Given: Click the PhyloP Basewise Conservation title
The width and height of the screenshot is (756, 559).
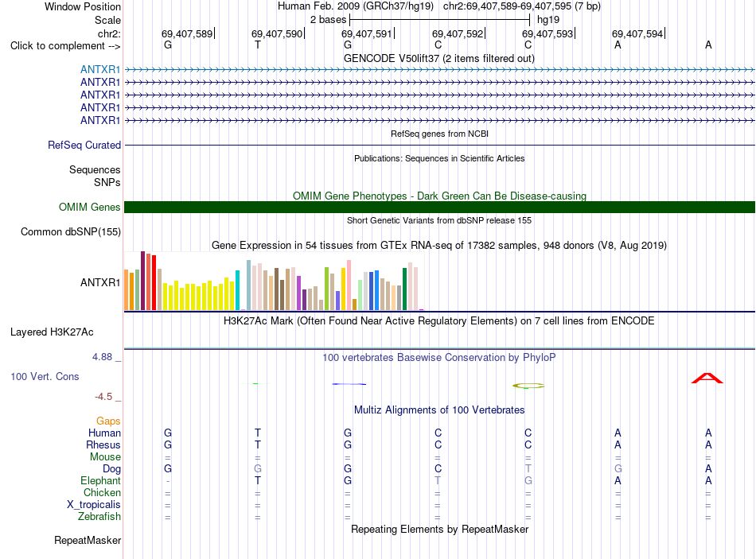Looking at the screenshot, I should point(438,358).
